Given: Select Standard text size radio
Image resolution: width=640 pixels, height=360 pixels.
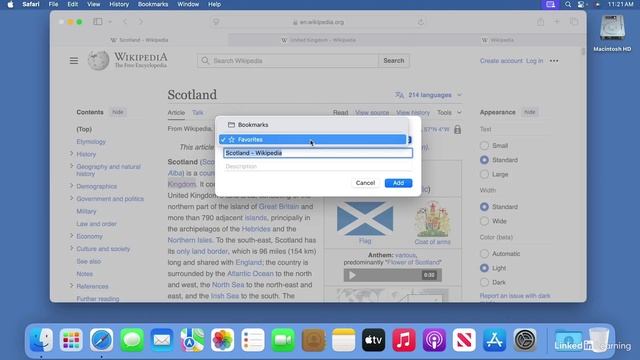Looking at the screenshot, I should click(484, 160).
